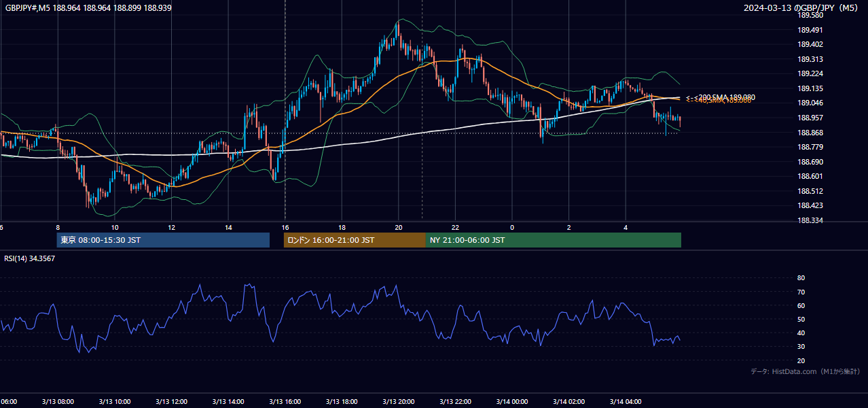Click hour label 8 under the price chart

point(58,227)
